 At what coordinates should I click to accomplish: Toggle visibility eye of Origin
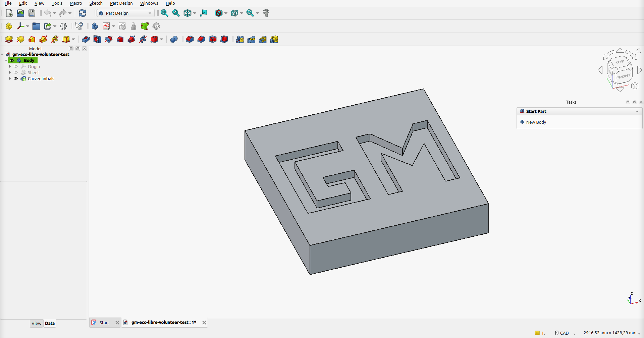click(16, 66)
